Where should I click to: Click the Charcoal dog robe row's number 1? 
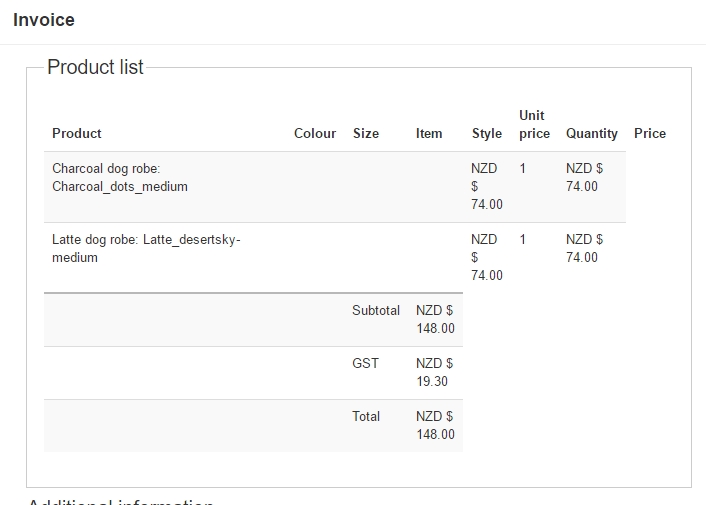point(523,168)
